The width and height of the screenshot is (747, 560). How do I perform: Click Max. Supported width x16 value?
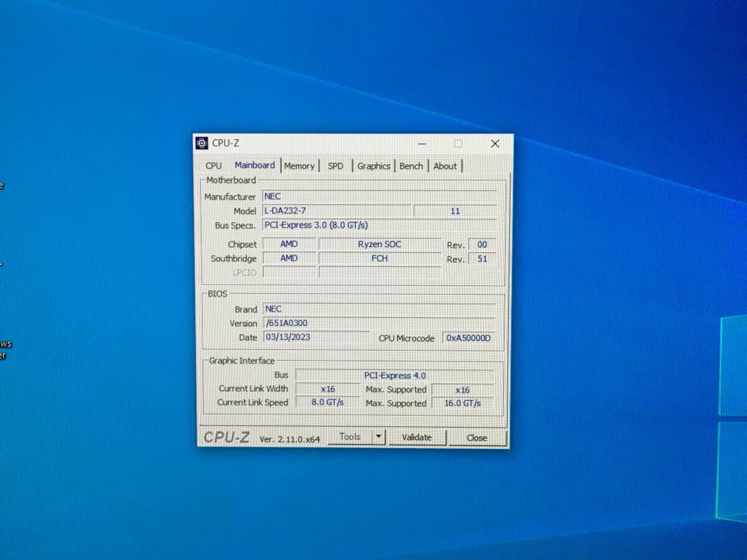tap(463, 390)
